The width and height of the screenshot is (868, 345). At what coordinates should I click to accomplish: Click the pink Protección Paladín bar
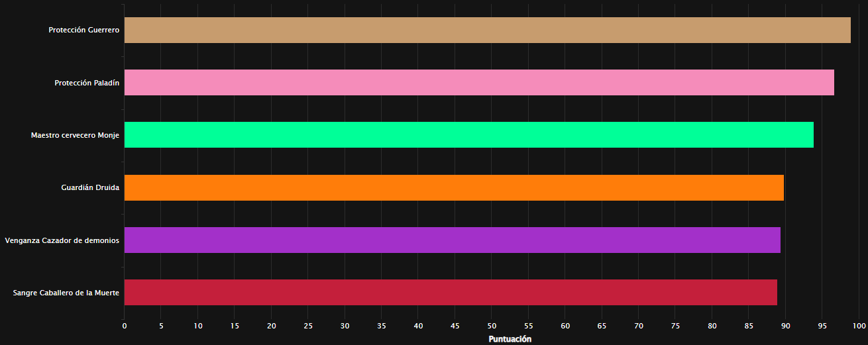(x=478, y=83)
